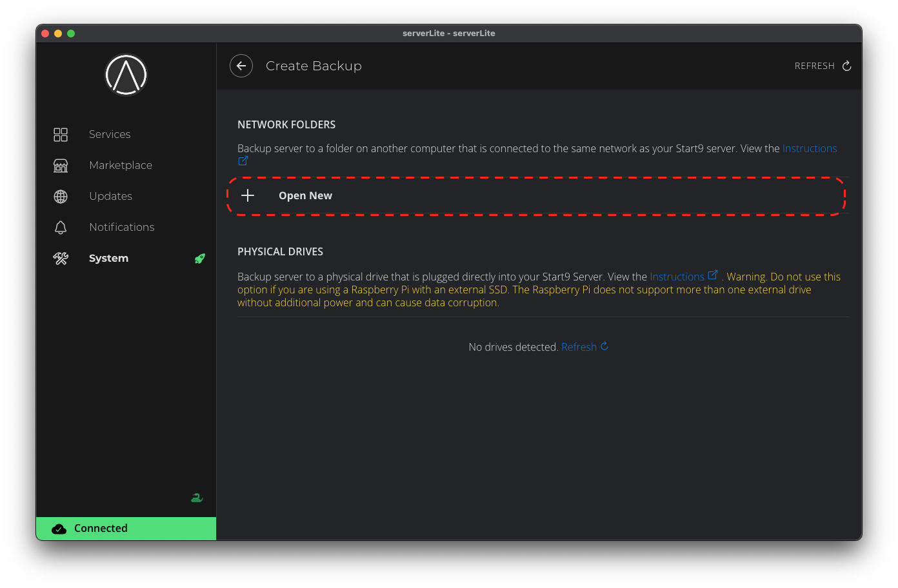The image size is (898, 588).
Task: Click the Start9 logo in sidebar
Action: (x=126, y=75)
